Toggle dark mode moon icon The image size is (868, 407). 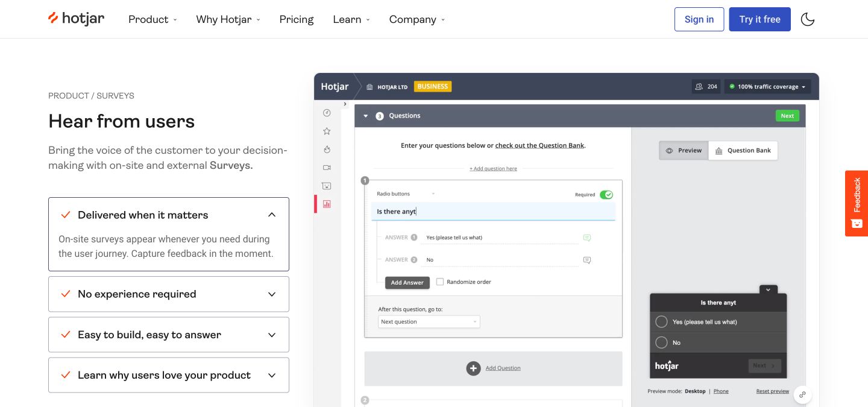[x=808, y=19]
